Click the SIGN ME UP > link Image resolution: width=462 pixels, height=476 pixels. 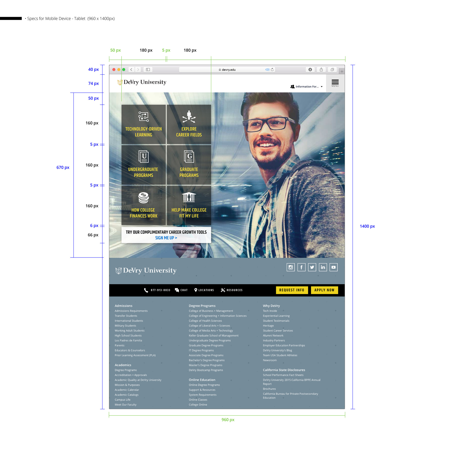point(166,238)
